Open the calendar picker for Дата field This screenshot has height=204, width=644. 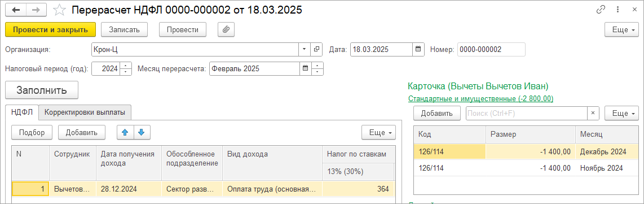point(418,49)
